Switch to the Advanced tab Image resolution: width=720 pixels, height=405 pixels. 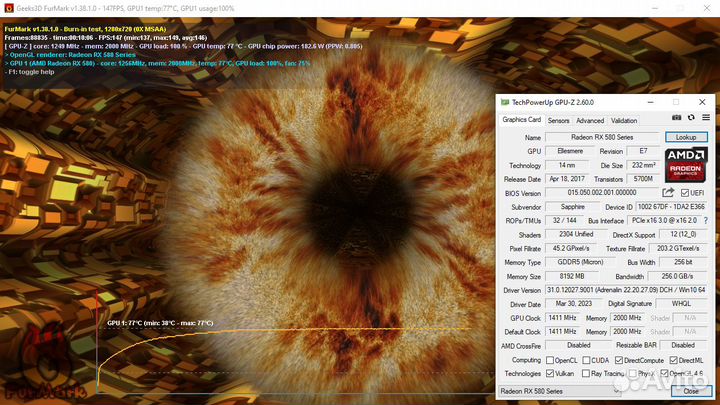pos(590,121)
